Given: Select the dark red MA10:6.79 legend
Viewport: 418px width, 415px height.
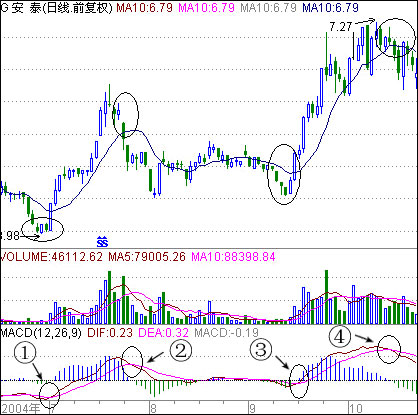Looking at the screenshot, I should pos(144,7).
